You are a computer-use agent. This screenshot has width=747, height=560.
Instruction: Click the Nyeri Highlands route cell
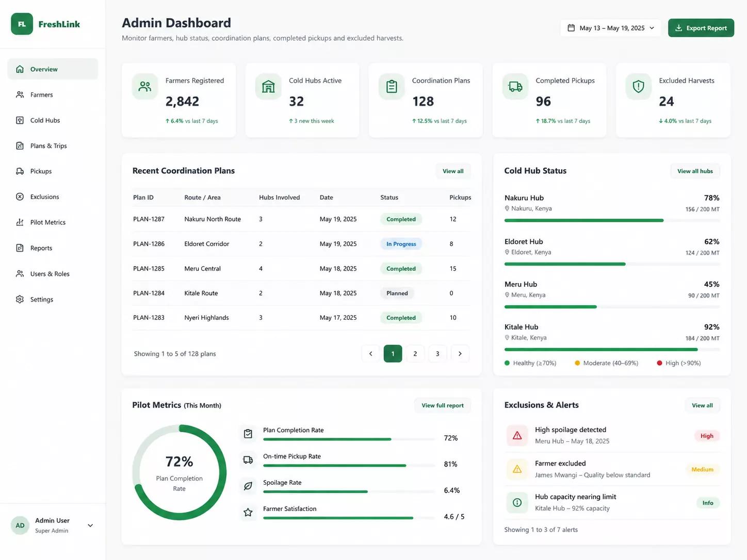click(206, 318)
